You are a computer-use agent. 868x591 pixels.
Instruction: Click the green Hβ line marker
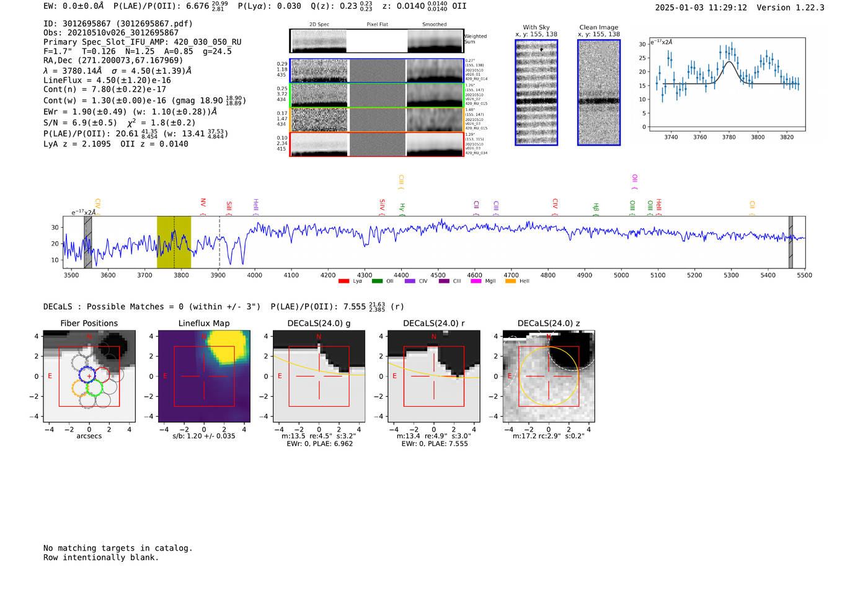[x=596, y=209]
